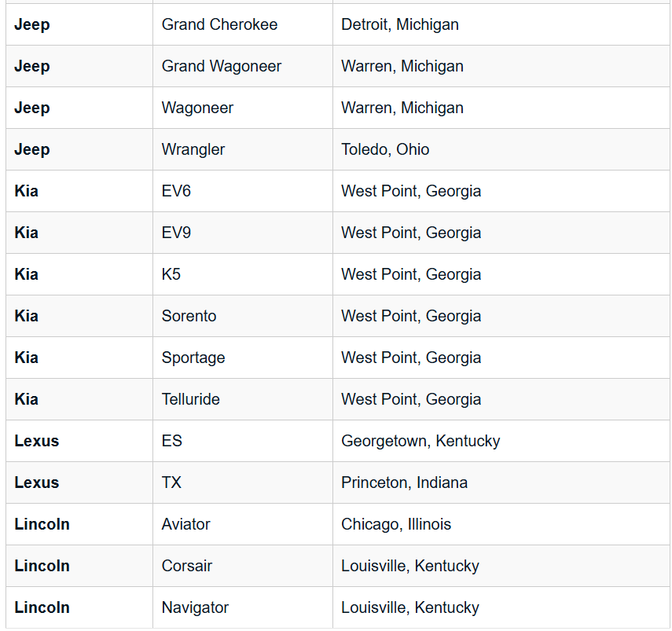
Task: Click the Wrangler model cell
Action: pyautogui.click(x=193, y=149)
